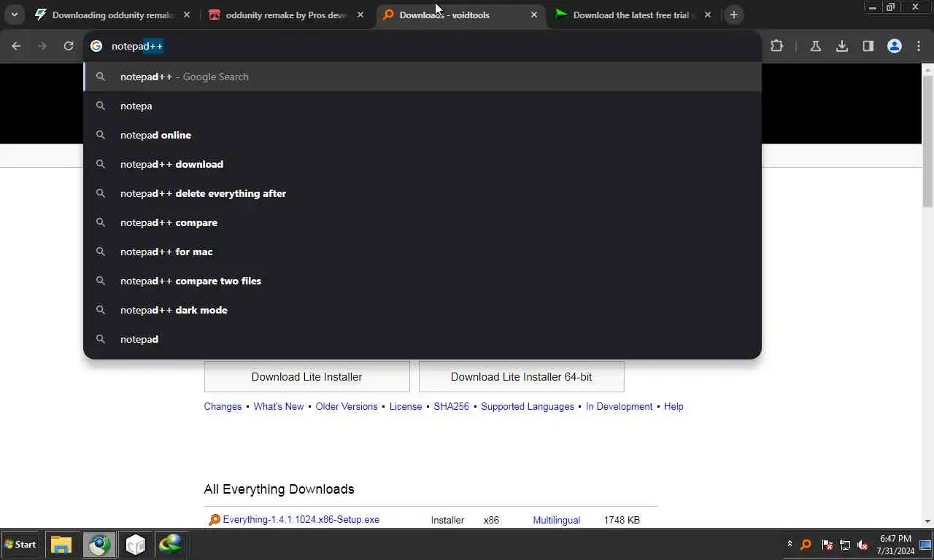Show hidden system tray icons
Image resolution: width=934 pixels, height=560 pixels.
(790, 544)
